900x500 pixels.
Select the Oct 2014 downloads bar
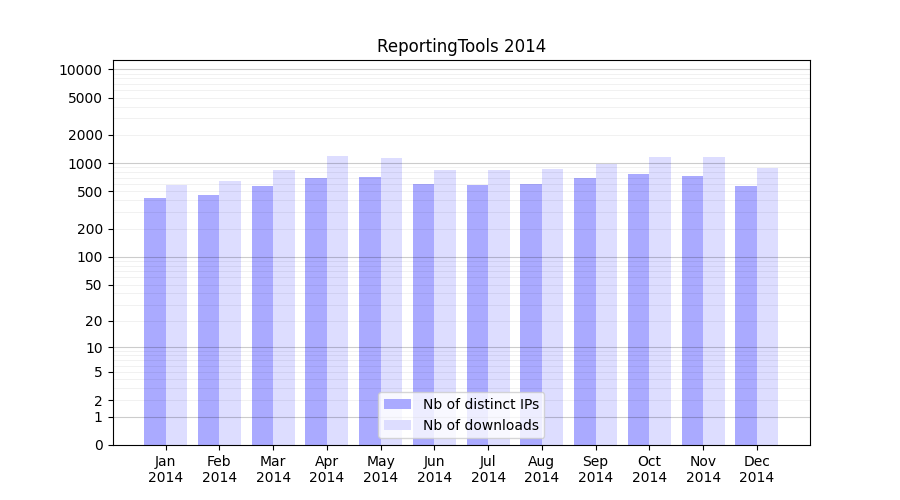(660, 300)
